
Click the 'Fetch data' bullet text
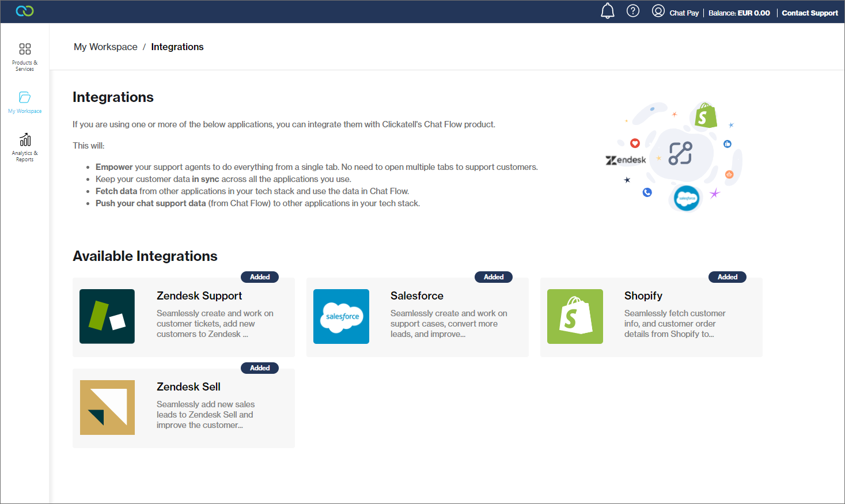coord(252,191)
